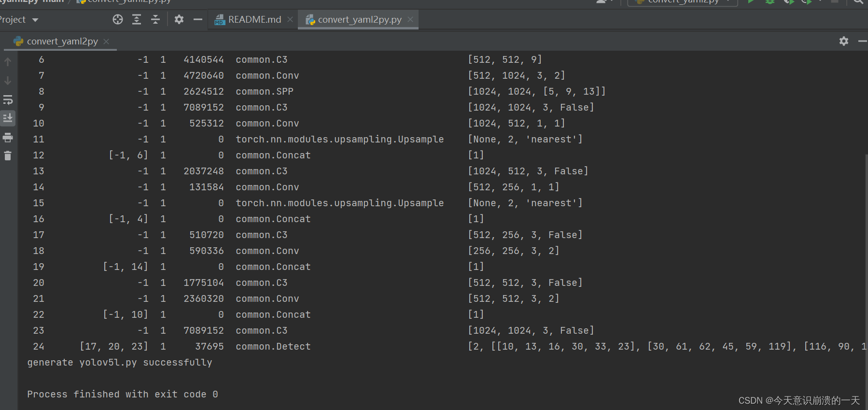Screen dimensions: 868x410
Task: Toggle soft-wrap in console output
Action: [8, 100]
